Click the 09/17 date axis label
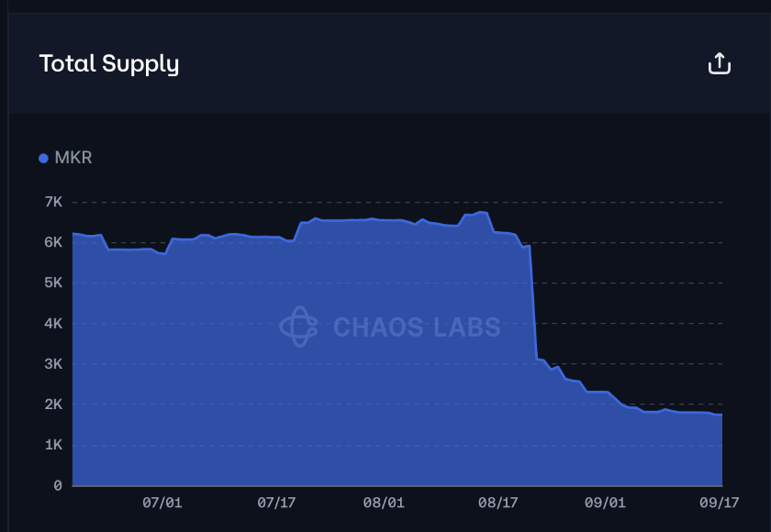This screenshot has height=532, width=771. [x=720, y=503]
